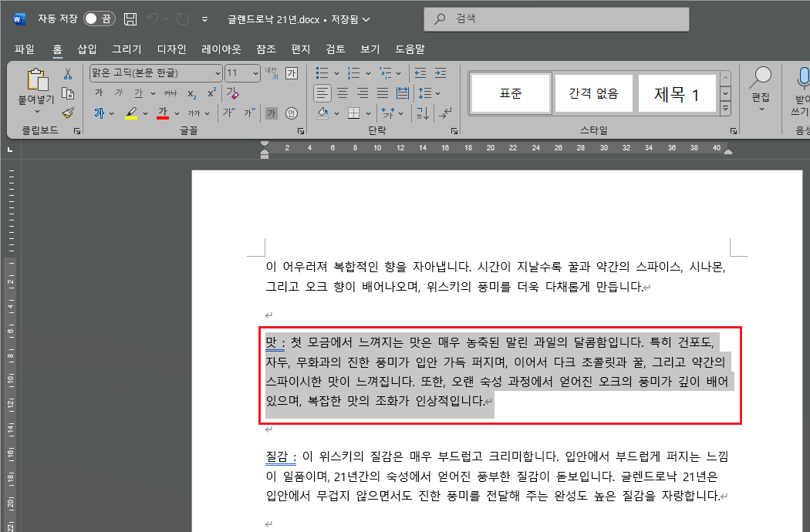Screen dimensions: 810x532
Task: Switch to the 삽입 ribbon tab
Action: [x=86, y=49]
